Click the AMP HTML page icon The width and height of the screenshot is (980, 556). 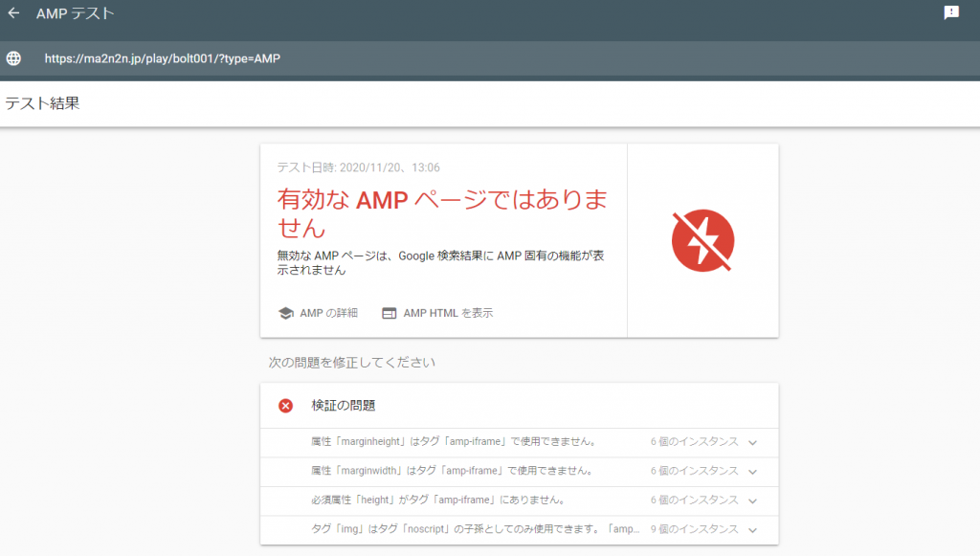click(x=389, y=313)
